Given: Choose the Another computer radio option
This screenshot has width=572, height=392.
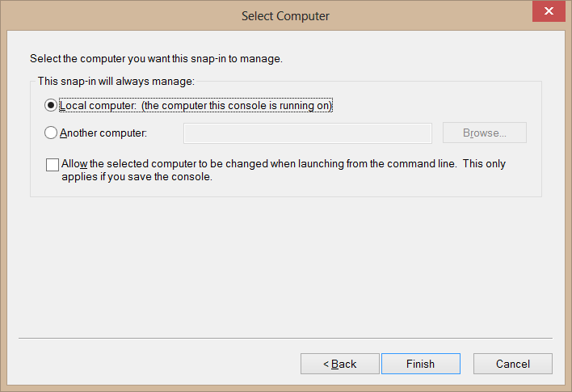Looking at the screenshot, I should pyautogui.click(x=52, y=133).
